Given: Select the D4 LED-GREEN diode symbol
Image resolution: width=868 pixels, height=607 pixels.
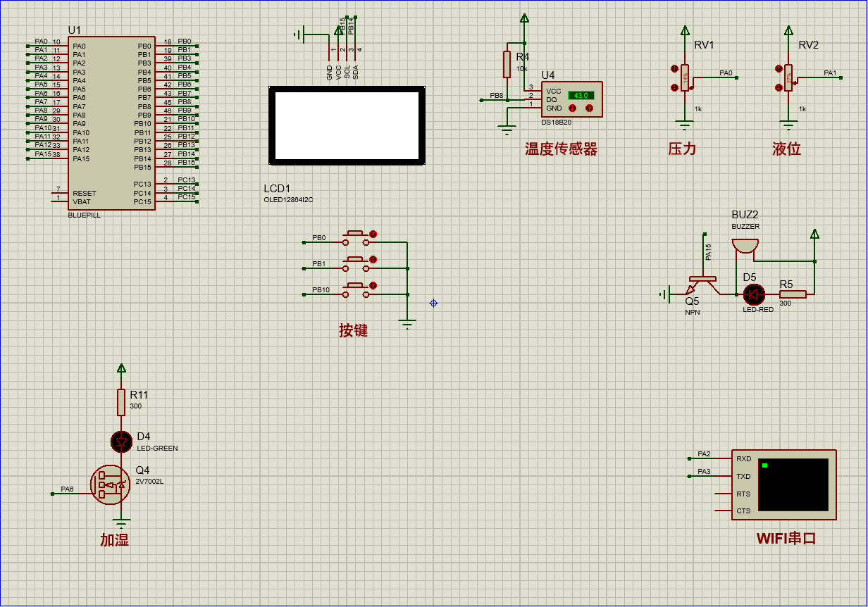Looking at the screenshot, I should tap(121, 442).
